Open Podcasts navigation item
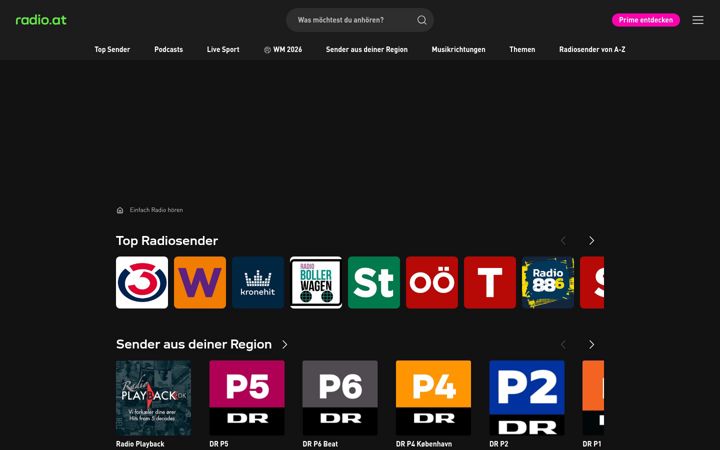720x450 pixels. pyautogui.click(x=169, y=49)
